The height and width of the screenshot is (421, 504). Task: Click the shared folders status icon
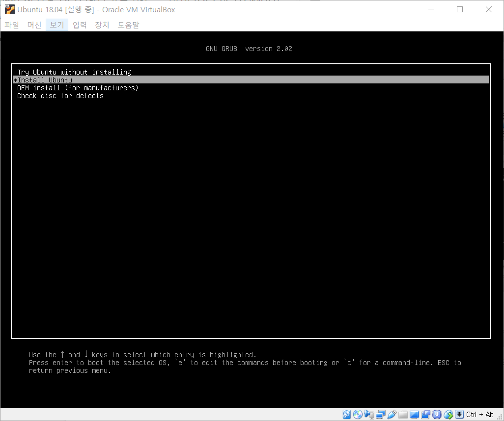click(x=403, y=415)
